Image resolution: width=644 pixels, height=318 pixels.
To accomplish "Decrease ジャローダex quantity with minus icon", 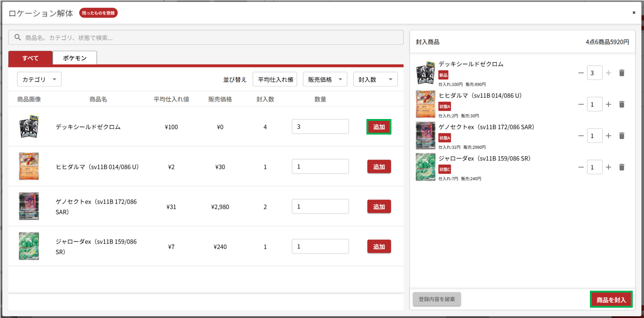I will point(581,167).
